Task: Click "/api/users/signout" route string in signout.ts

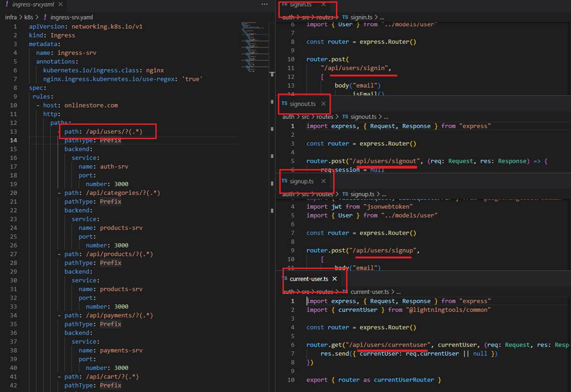Action: click(x=386, y=161)
